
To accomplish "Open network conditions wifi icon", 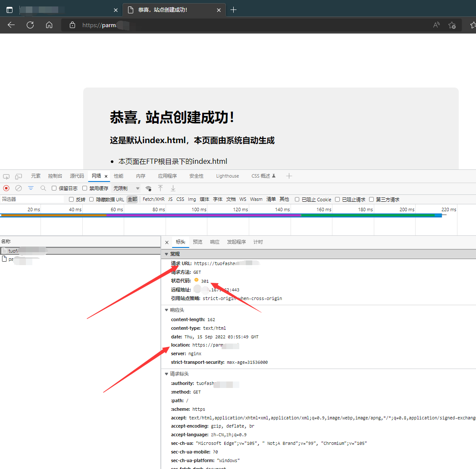I will [148, 188].
